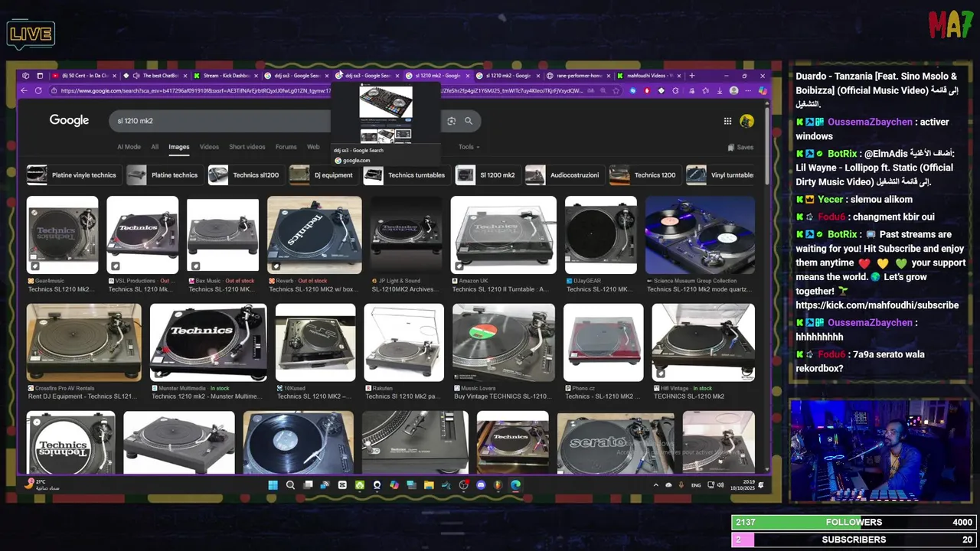Viewport: 980px width, 551px height.
Task: Open a new tab with the plus button
Action: click(x=692, y=76)
